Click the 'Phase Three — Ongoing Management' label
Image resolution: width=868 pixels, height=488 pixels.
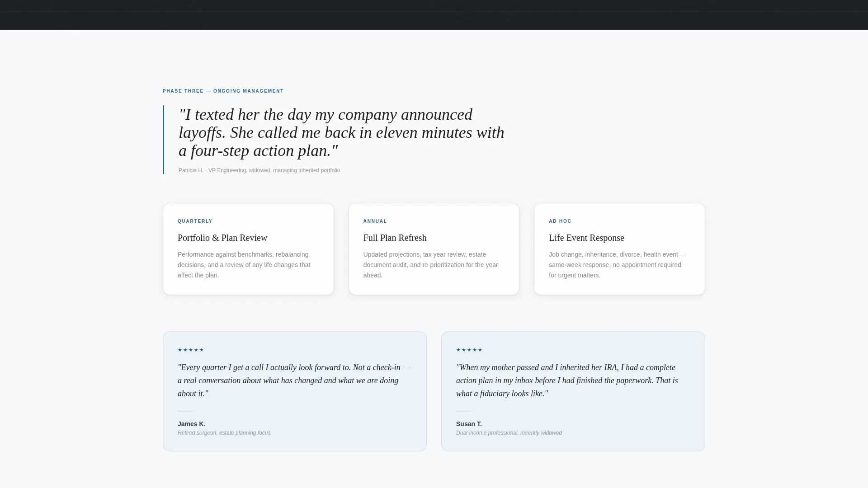(223, 91)
